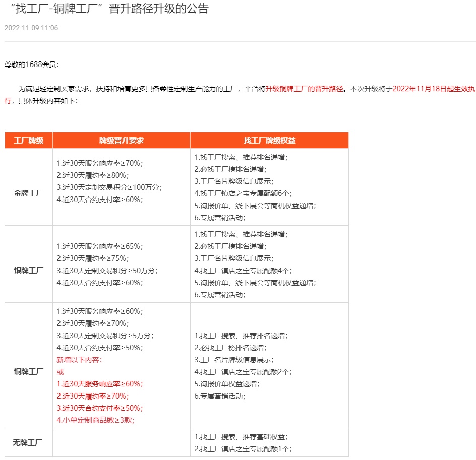Click 找工厂搜索、推荐基础权益 line

(x=241, y=437)
